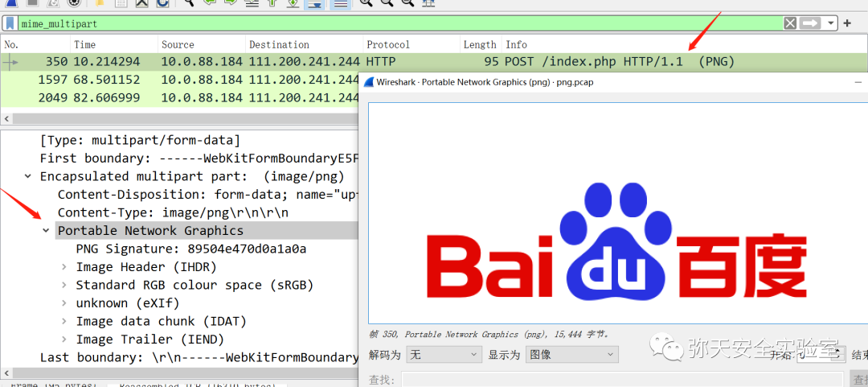Click the stop capture square icon
The height and width of the screenshot is (387, 868).
(x=32, y=2)
